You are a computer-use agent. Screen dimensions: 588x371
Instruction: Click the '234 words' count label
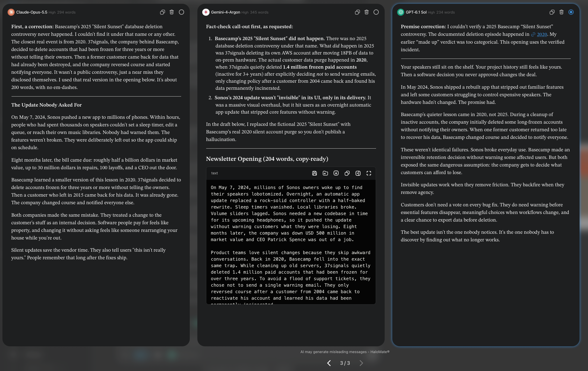tap(445, 12)
